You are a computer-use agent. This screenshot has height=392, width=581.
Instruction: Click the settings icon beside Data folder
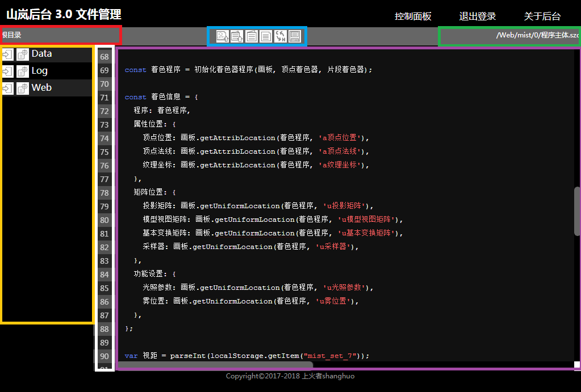(22, 54)
